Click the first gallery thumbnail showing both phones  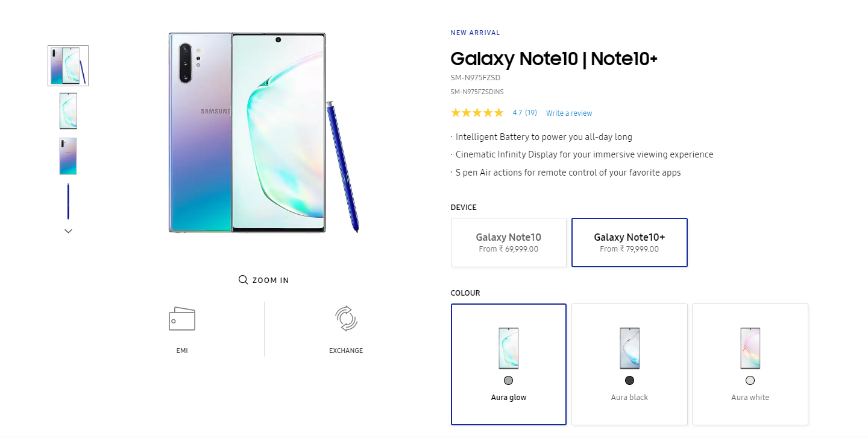pyautogui.click(x=68, y=65)
